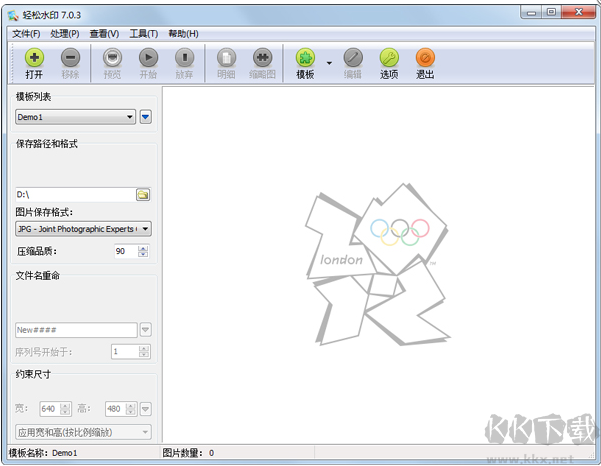Click the Preview (预览) toolbar icon

(x=112, y=58)
